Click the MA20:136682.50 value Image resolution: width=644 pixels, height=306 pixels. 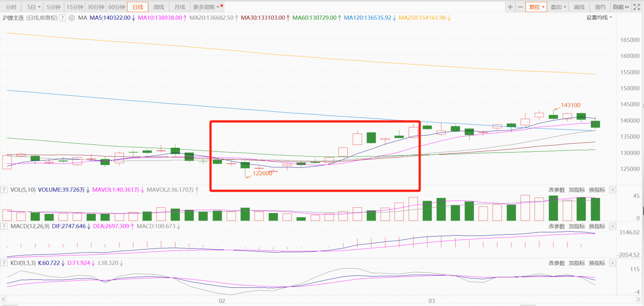click(x=211, y=18)
